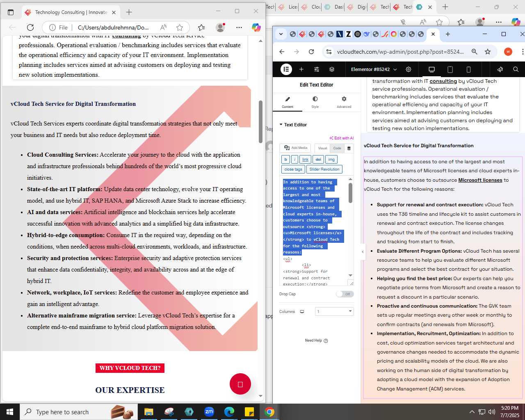Click Chrome's zoom magnifier icon

point(474,52)
